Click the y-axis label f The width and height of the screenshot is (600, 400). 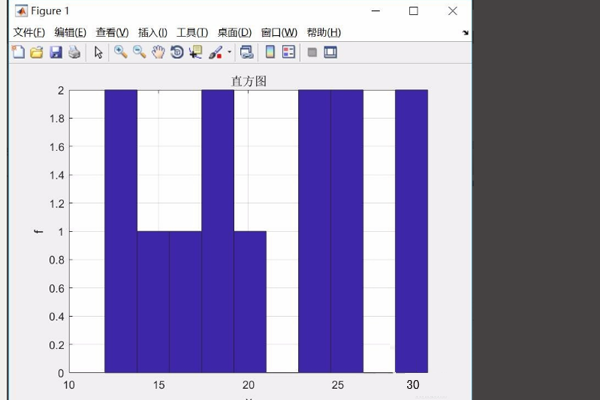pyautogui.click(x=38, y=232)
